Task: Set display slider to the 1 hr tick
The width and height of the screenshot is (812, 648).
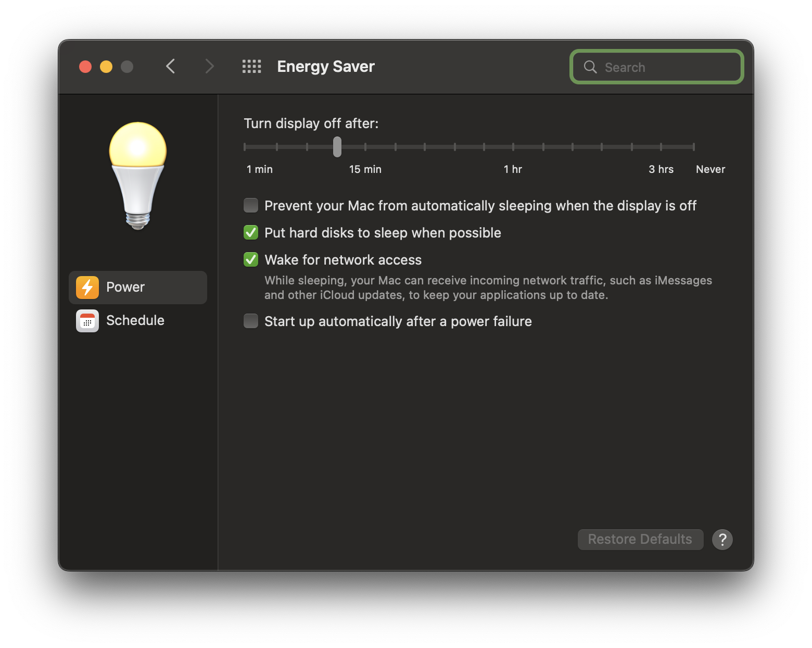Action: coord(513,147)
